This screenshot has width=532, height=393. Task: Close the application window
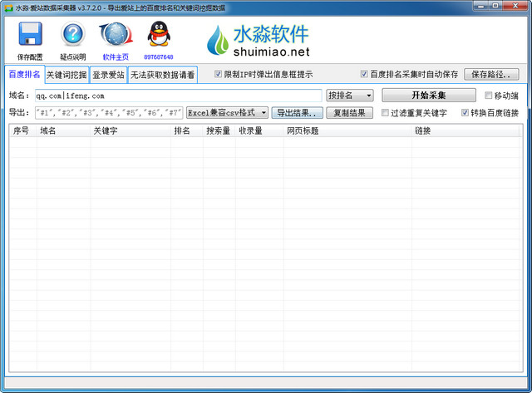(515, 6)
